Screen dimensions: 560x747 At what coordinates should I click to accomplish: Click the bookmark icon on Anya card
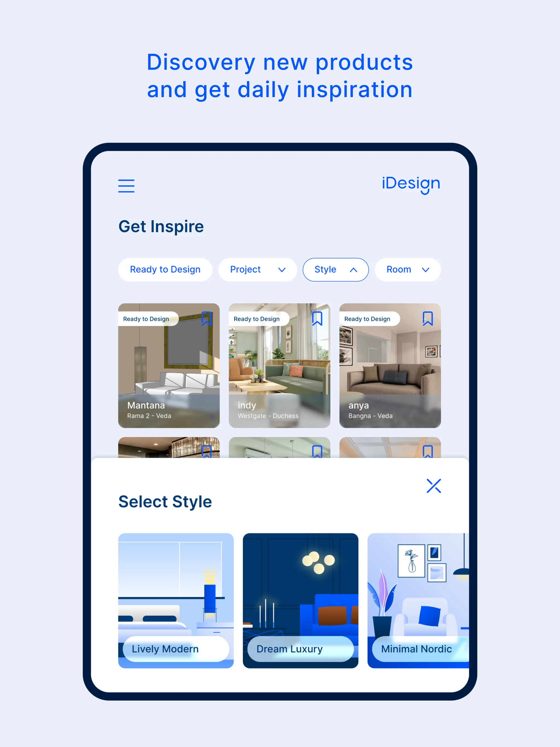click(428, 319)
